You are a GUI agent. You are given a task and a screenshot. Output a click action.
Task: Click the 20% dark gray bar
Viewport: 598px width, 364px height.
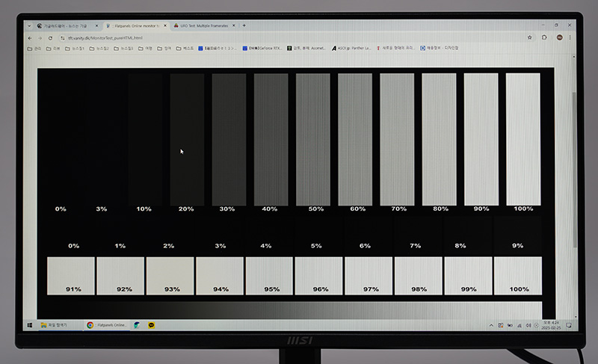click(187, 140)
